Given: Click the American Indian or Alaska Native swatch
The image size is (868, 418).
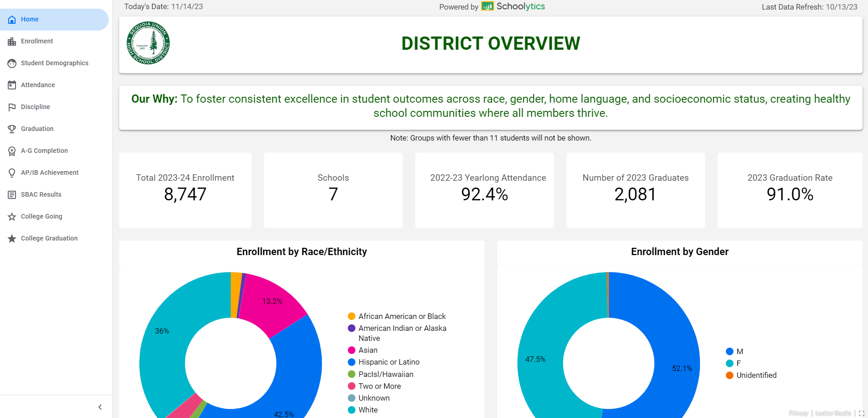Looking at the screenshot, I should [x=351, y=328].
